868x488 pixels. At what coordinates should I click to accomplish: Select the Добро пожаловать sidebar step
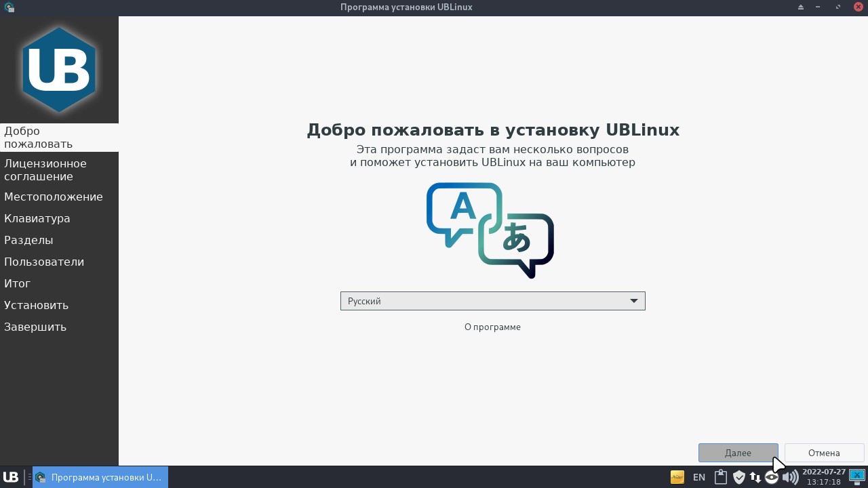(59, 138)
